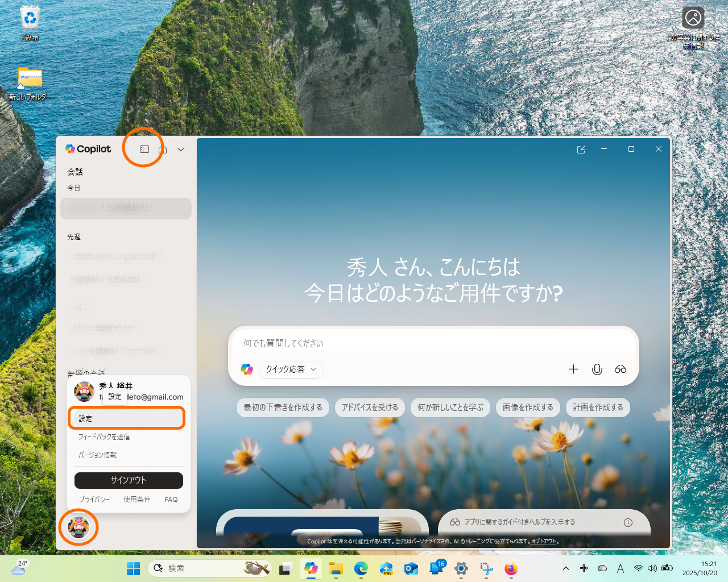Viewport: 728px width, 582px height.
Task: Open 設定 from the account menu
Action: [x=126, y=418]
